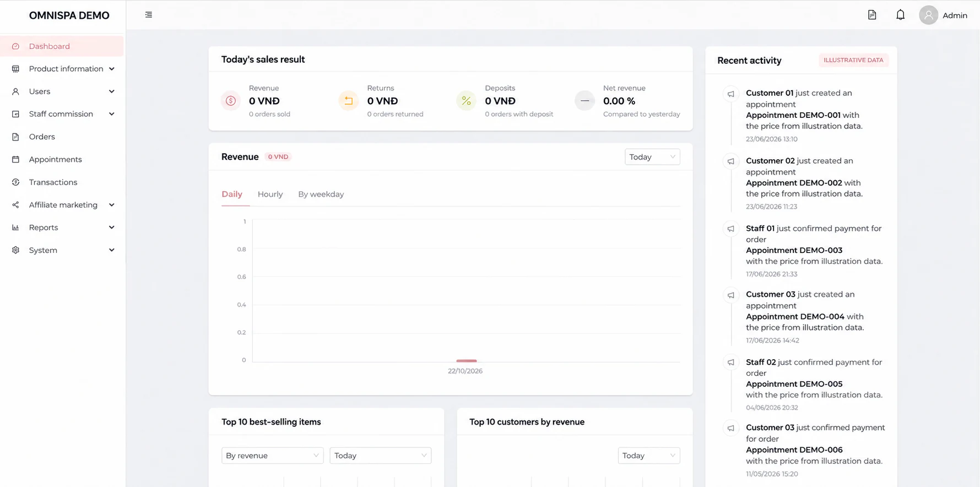The image size is (980, 487).
Task: Expand the Product information submenu chevron
Action: (x=112, y=69)
